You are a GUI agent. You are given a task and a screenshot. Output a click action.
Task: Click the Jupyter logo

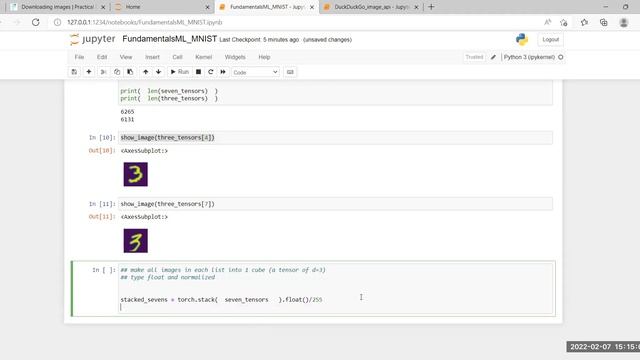[x=93, y=39]
